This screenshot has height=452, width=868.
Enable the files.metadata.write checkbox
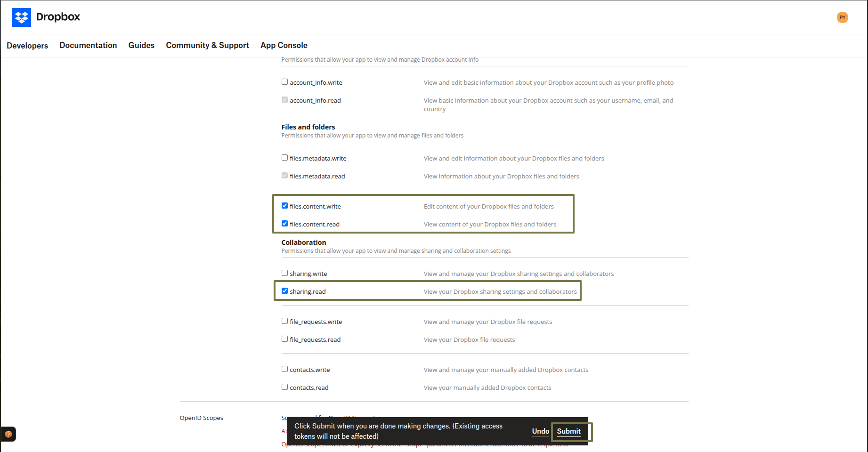(x=284, y=158)
